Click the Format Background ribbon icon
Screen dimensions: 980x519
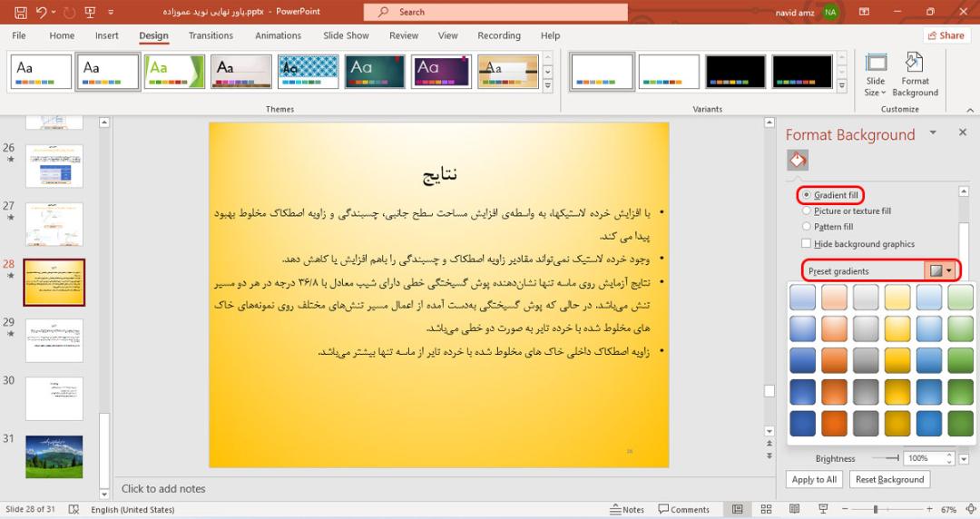click(915, 75)
